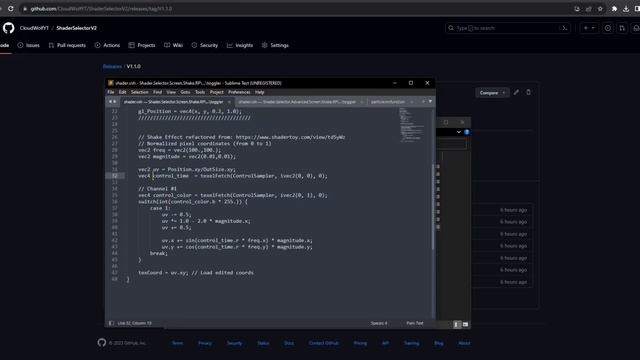
Task: Go to the Releases breadcrumb link
Action: [112, 66]
